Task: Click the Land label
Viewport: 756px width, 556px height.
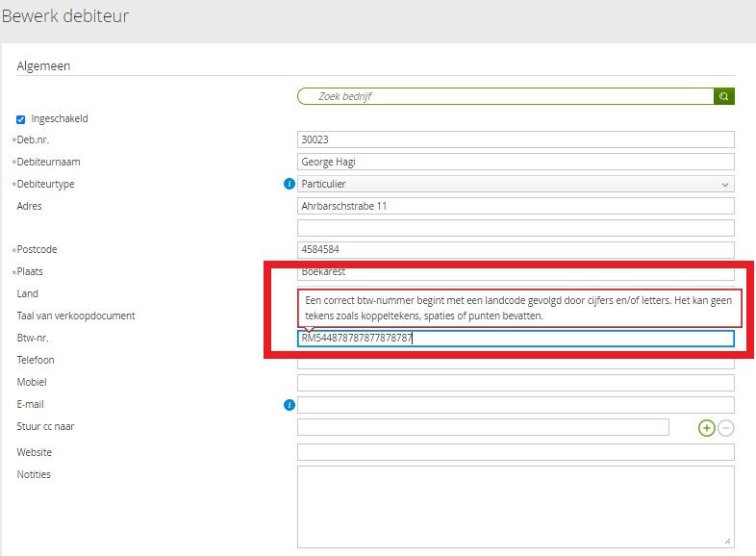Action: [28, 293]
